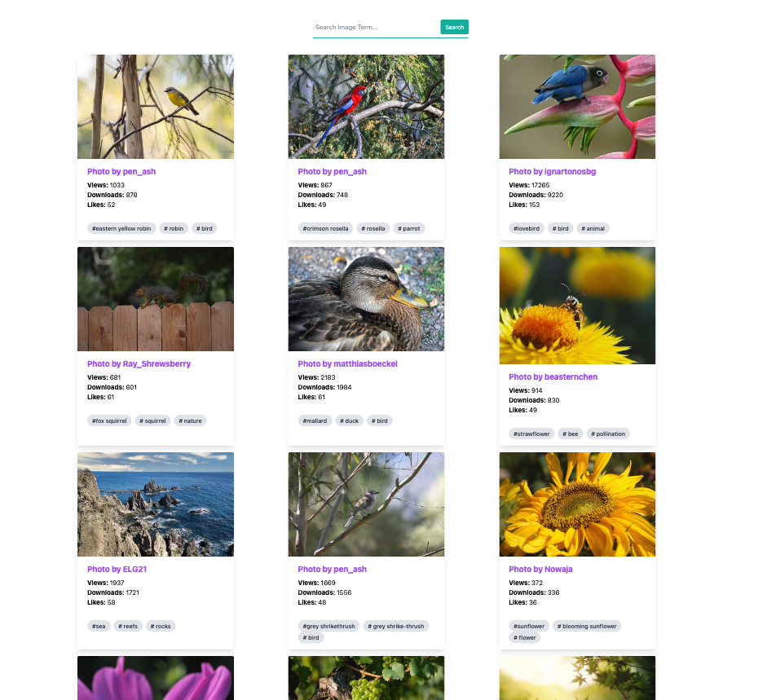The height and width of the screenshot is (700, 780).
Task: Select the sea reefs and rocks photo
Action: 155,504
